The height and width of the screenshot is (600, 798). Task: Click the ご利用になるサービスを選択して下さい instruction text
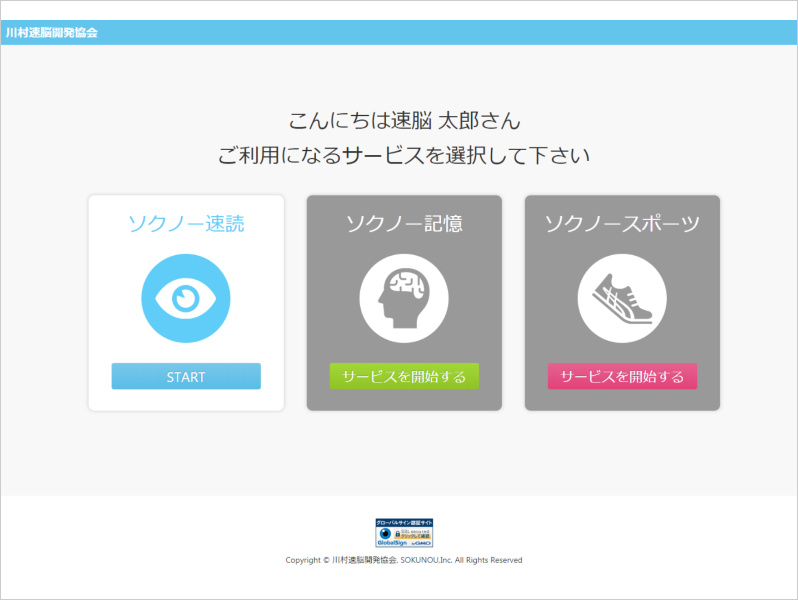[404, 155]
